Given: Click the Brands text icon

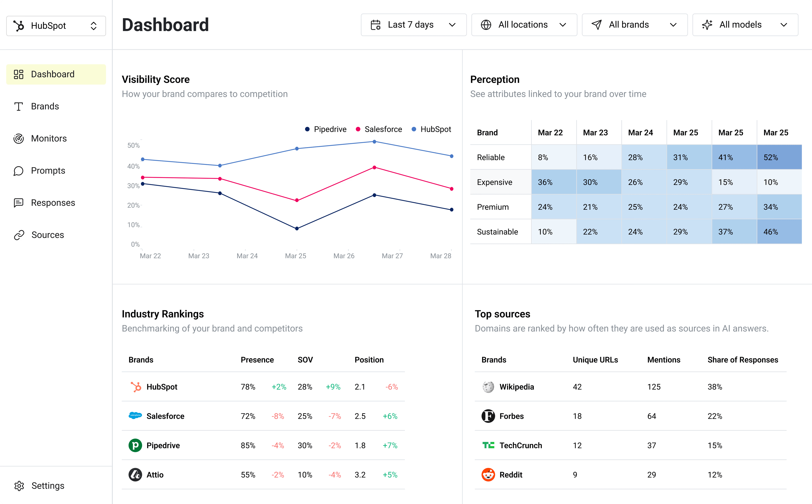Looking at the screenshot, I should [x=19, y=106].
